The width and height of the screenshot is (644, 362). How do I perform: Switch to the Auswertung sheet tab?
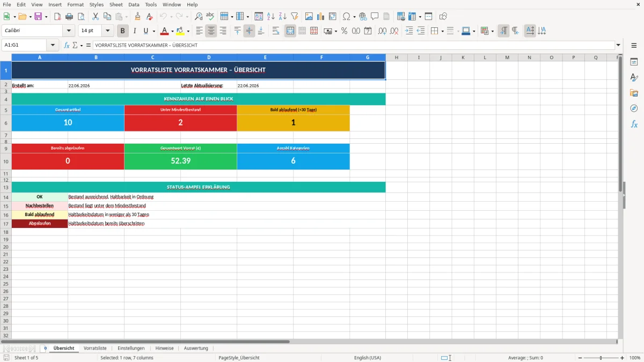[x=196, y=348]
